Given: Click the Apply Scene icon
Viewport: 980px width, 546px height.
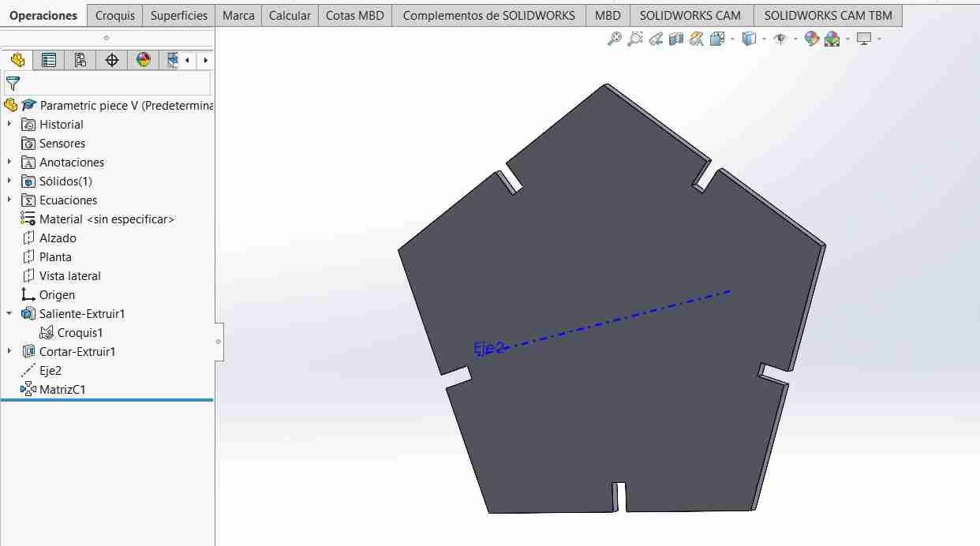Looking at the screenshot, I should pyautogui.click(x=831, y=38).
